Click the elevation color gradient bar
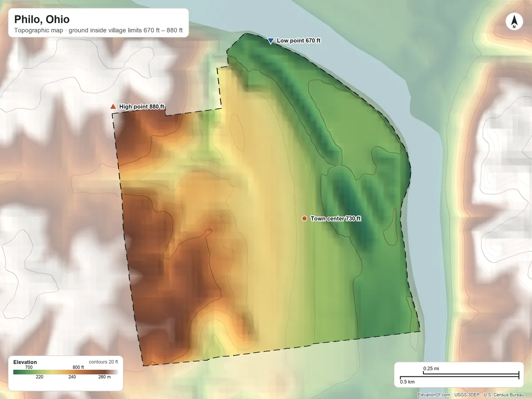 pos(66,372)
